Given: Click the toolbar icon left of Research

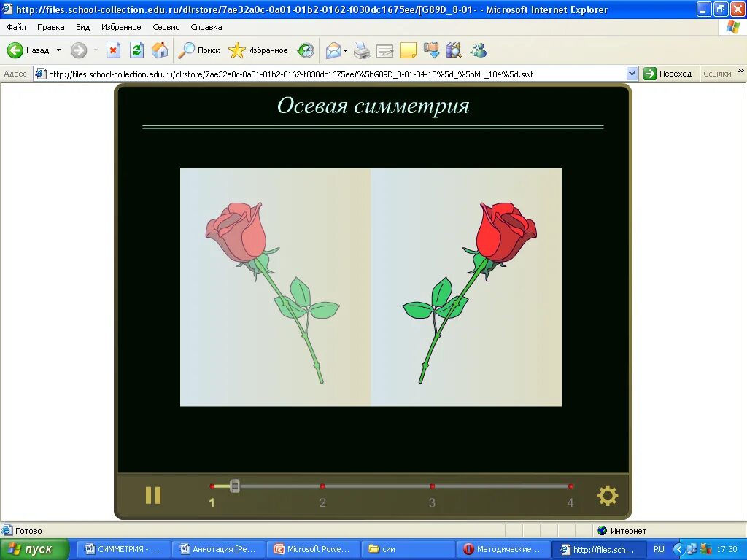Looking at the screenshot, I should 432,50.
